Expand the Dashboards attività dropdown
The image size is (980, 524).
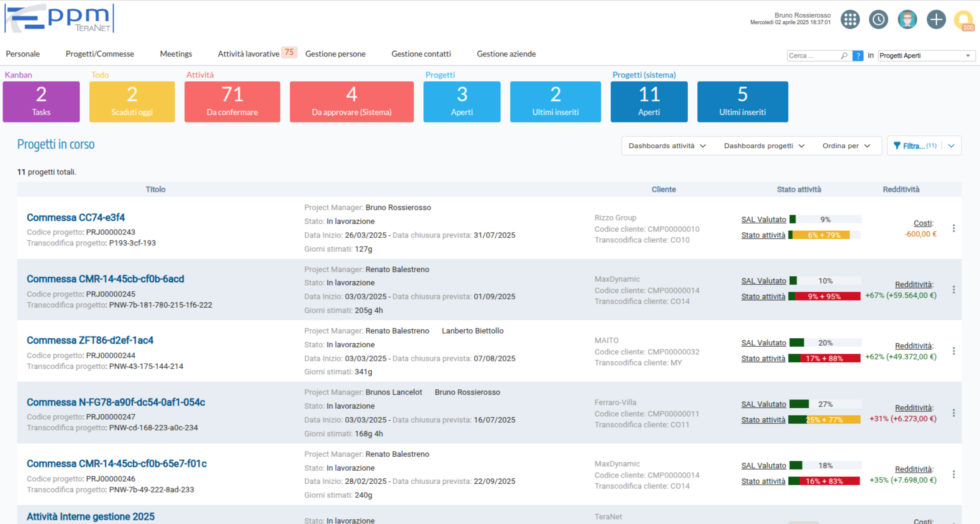667,146
